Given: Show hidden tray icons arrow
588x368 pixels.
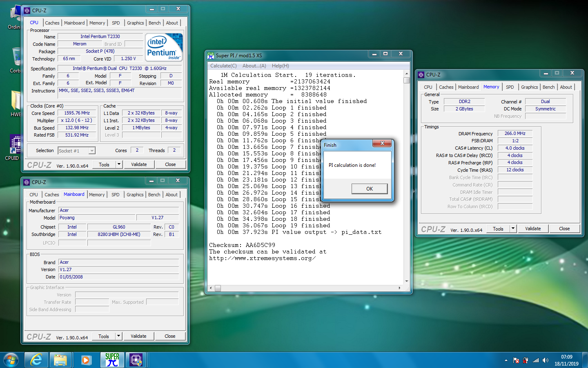Looking at the screenshot, I should pyautogui.click(x=506, y=360).
